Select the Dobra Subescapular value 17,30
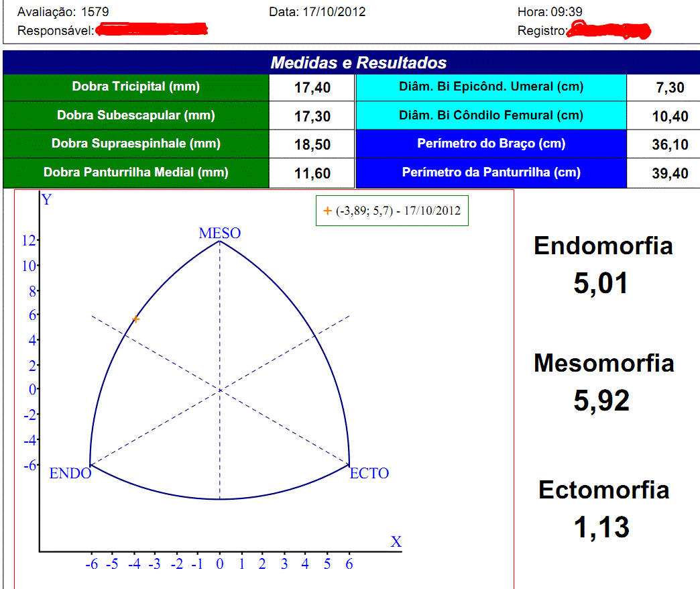The image size is (700, 589). click(x=312, y=116)
